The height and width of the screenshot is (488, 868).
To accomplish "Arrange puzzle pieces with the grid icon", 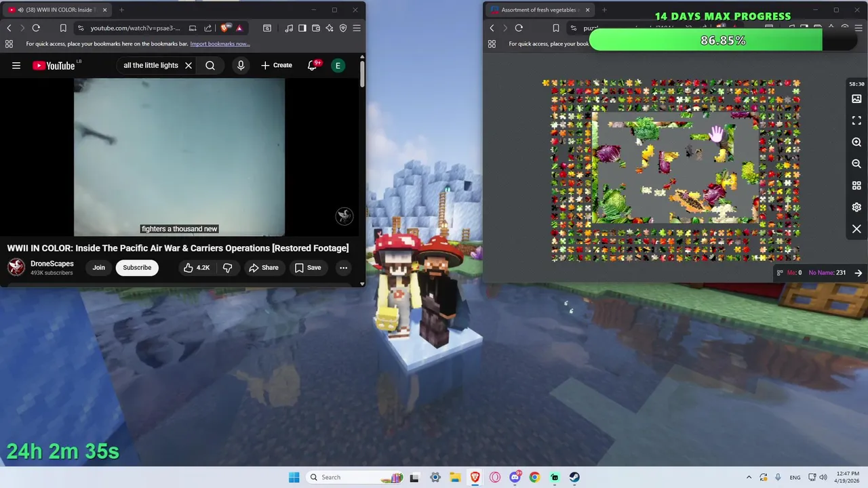I will (856, 186).
